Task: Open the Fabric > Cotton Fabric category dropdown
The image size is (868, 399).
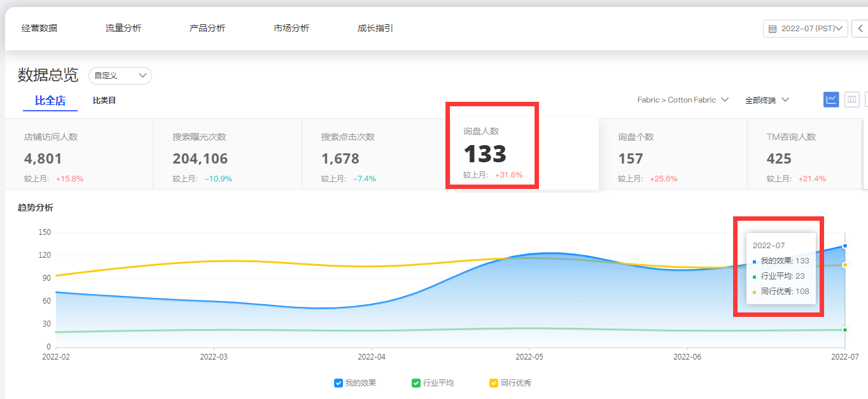Action: click(683, 99)
